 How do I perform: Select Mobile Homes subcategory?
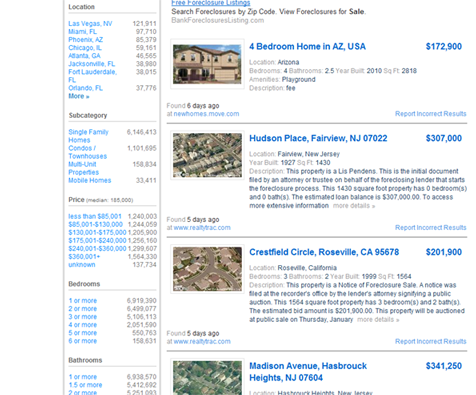coord(90,180)
